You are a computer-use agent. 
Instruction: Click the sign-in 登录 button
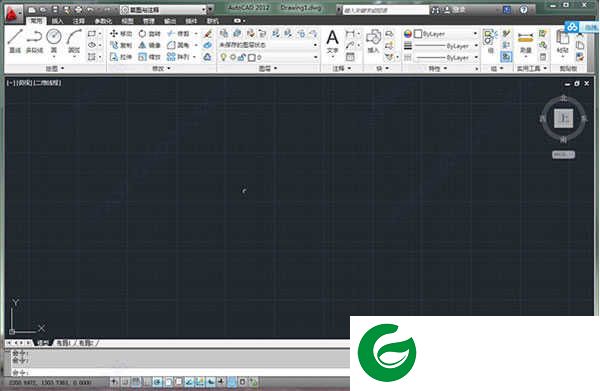[x=455, y=10]
